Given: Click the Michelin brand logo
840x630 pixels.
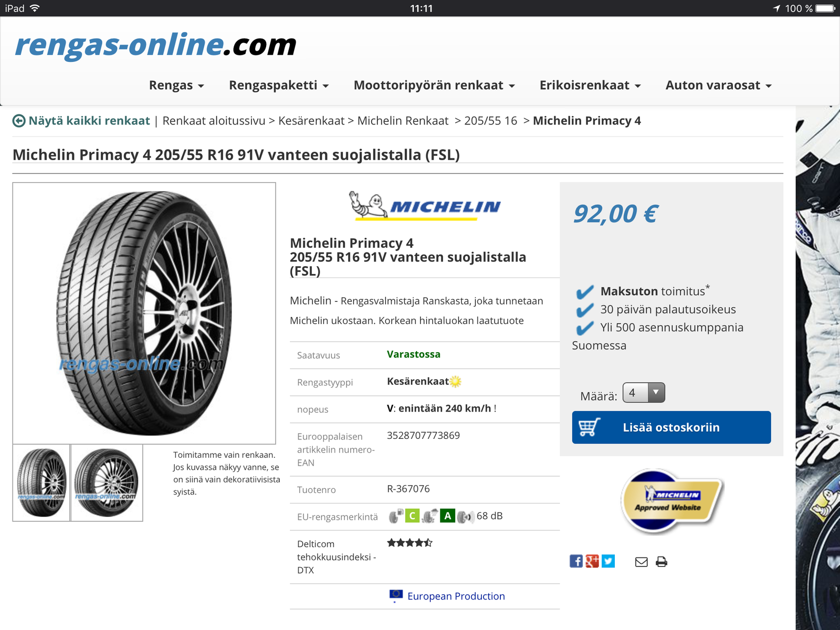Looking at the screenshot, I should 425,206.
